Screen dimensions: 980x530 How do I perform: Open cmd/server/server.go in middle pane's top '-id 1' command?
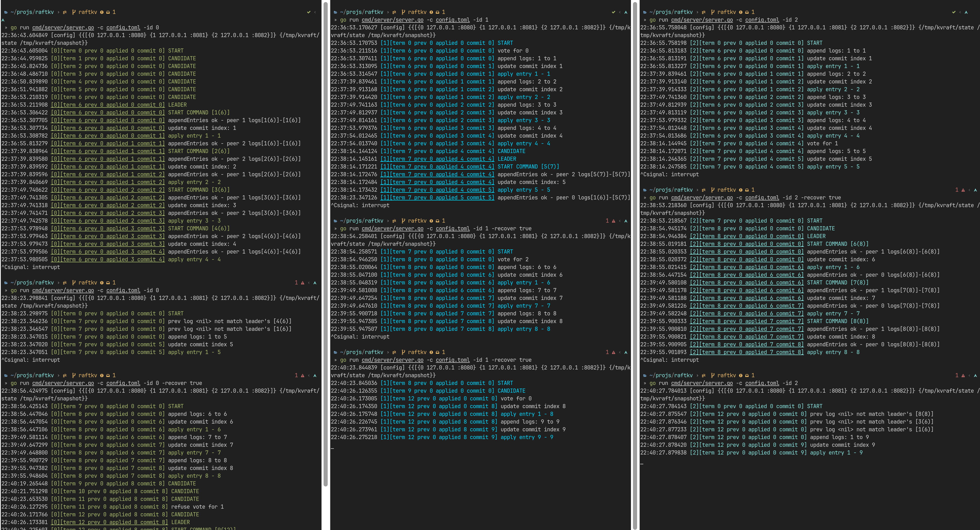pos(393,20)
